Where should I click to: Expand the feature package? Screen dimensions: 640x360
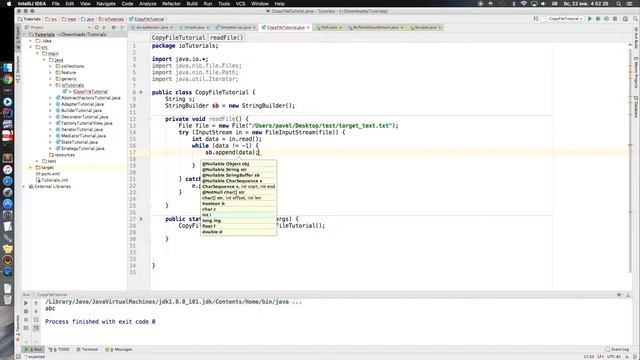coord(50,72)
